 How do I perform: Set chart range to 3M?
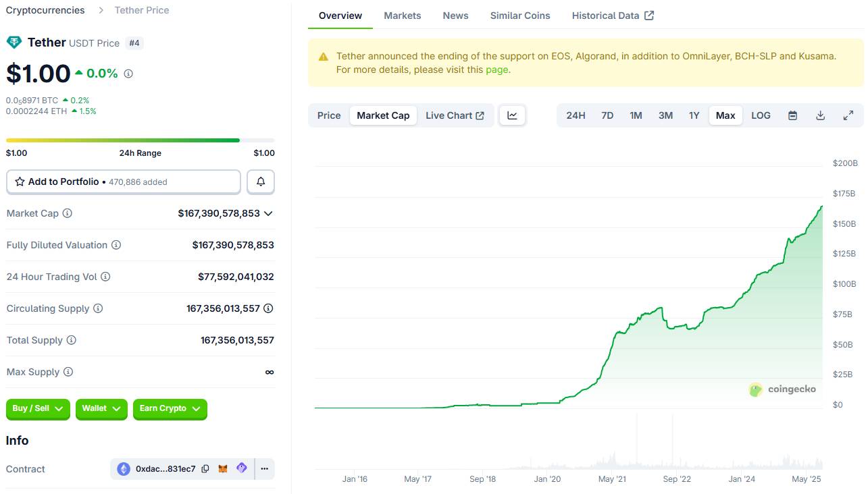click(x=665, y=115)
